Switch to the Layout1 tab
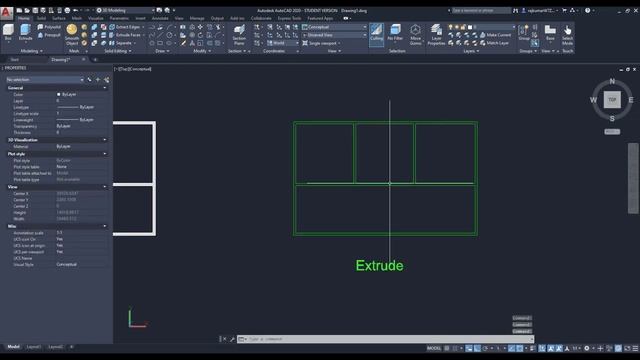640x360 pixels. click(33, 347)
